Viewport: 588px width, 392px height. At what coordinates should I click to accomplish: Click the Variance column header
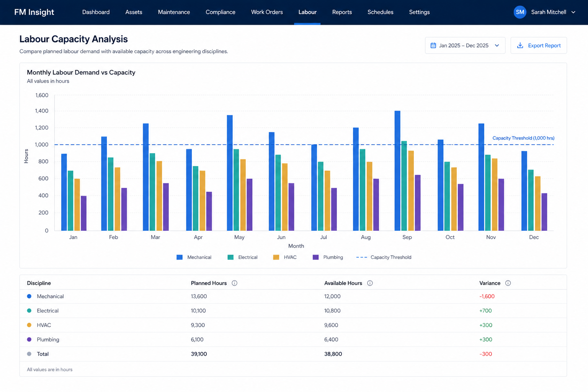[490, 283]
